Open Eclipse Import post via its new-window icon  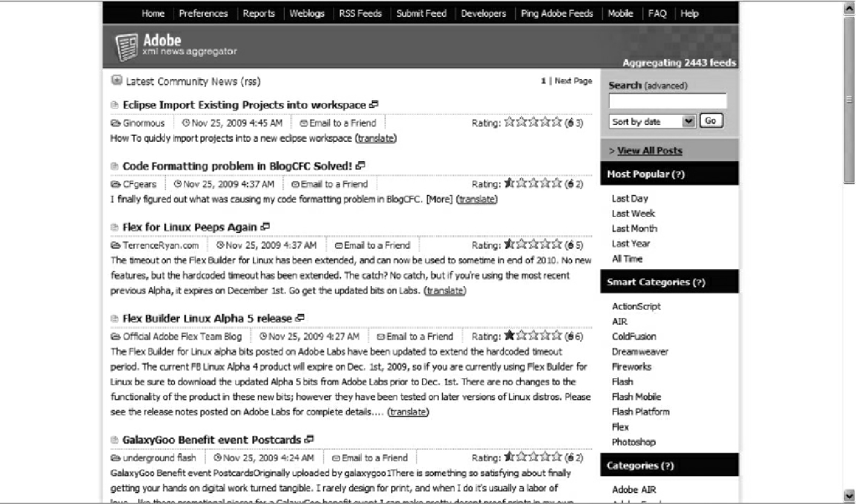(x=374, y=104)
